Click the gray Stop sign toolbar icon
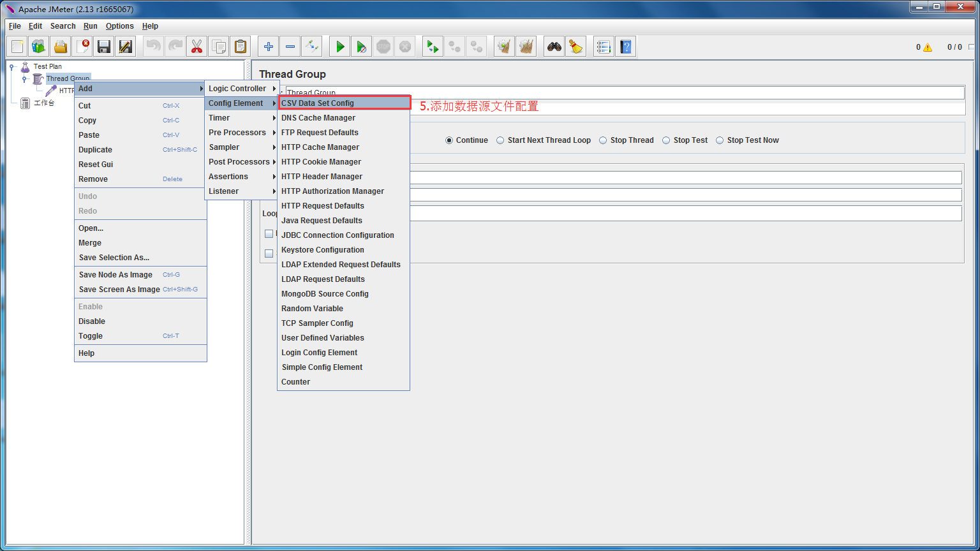Viewport: 980px width, 551px height. pyautogui.click(x=383, y=47)
